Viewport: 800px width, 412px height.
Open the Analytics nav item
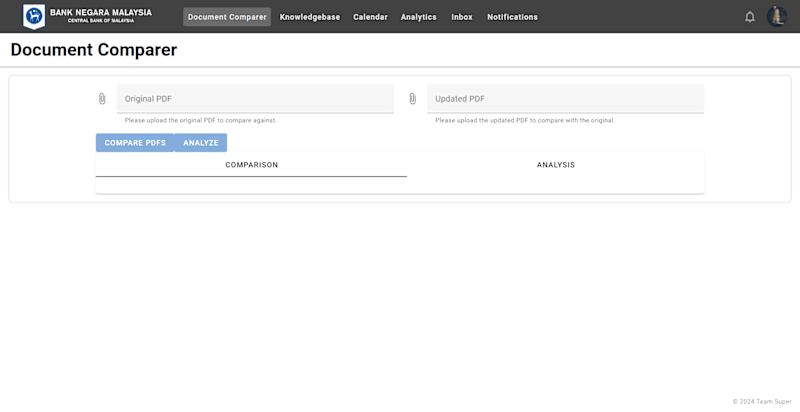418,17
